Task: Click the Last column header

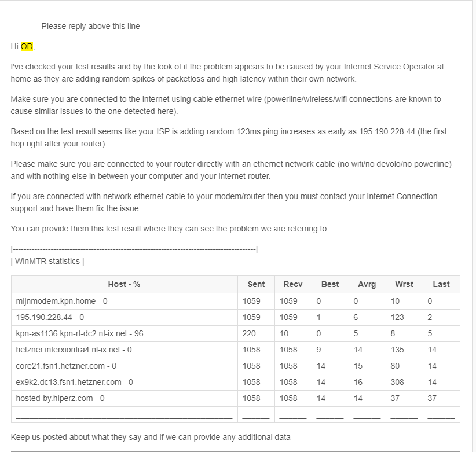Action: pos(441,284)
